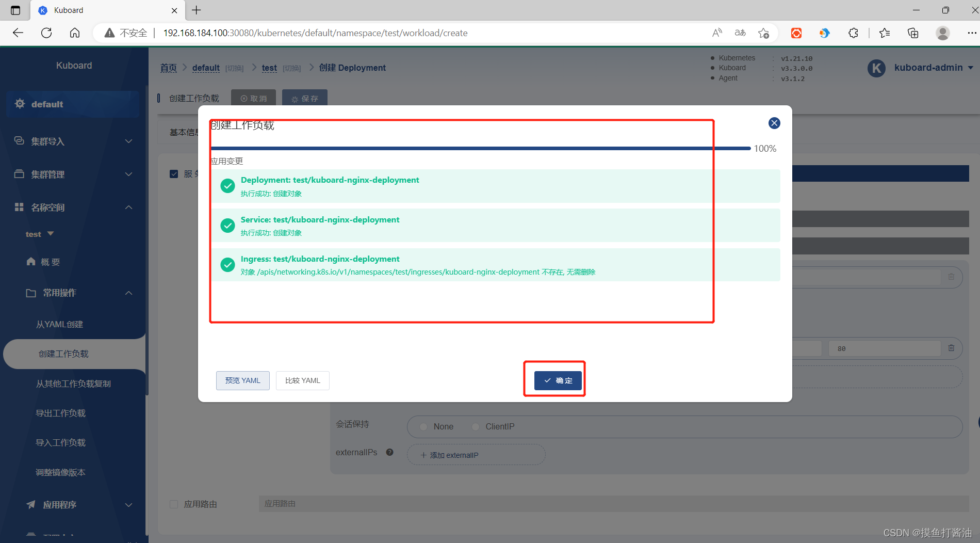Image resolution: width=980 pixels, height=543 pixels.
Task: Click the Deployment success check icon
Action: (227, 186)
